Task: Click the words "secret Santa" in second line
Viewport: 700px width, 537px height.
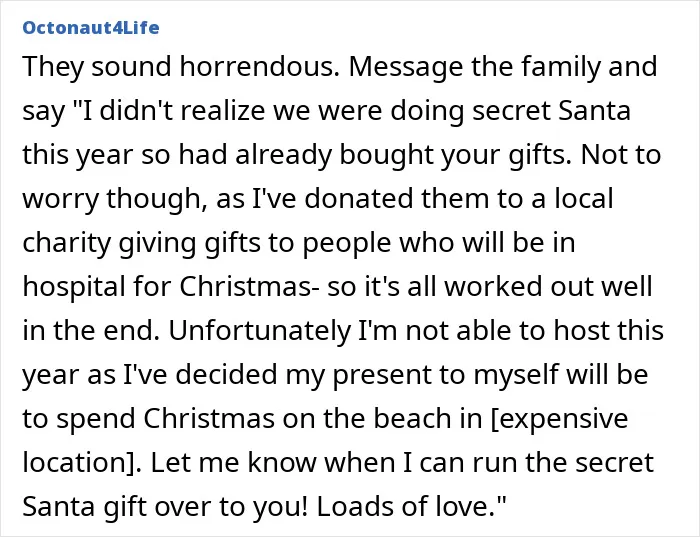Action: 551,110
